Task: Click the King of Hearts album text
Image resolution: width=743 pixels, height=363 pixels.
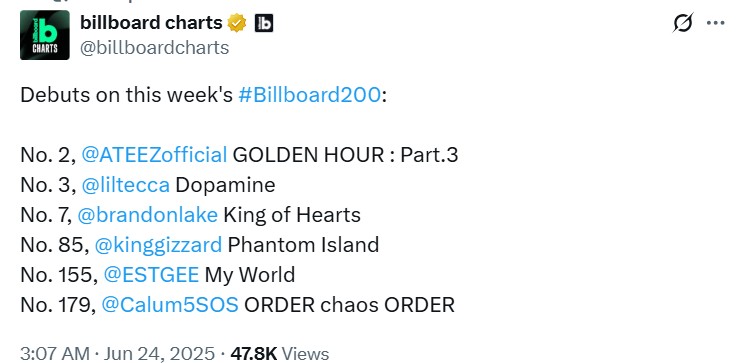Action: point(292,215)
